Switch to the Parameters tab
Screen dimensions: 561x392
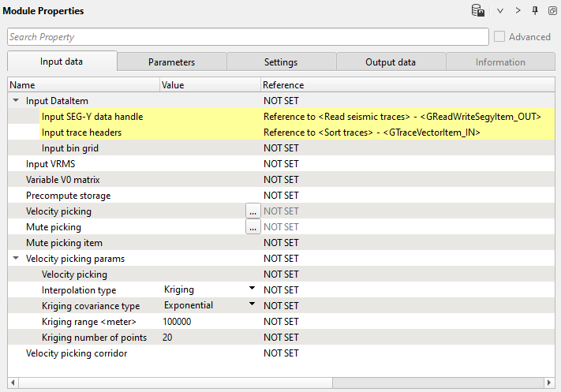tap(171, 62)
